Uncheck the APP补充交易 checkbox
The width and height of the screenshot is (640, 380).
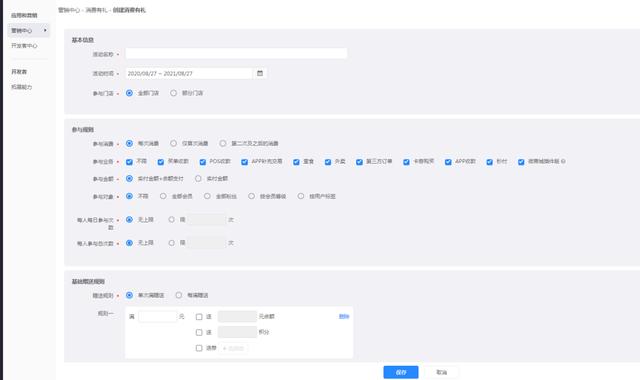pyautogui.click(x=244, y=162)
